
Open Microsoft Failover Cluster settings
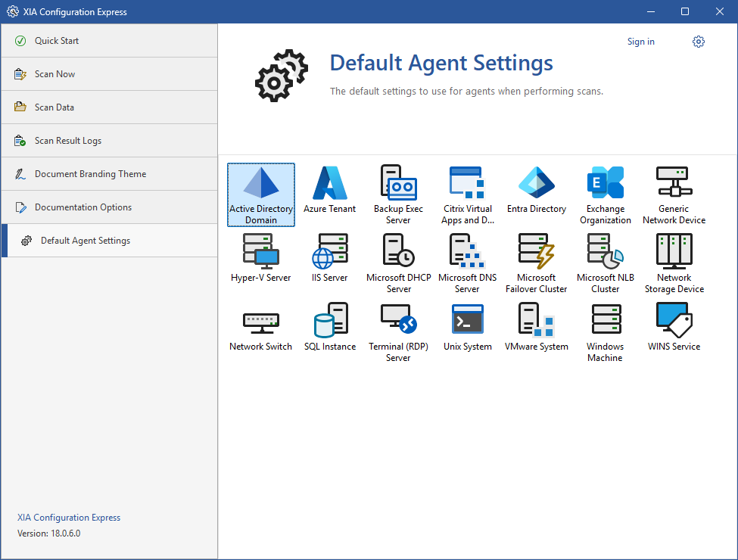pos(536,263)
